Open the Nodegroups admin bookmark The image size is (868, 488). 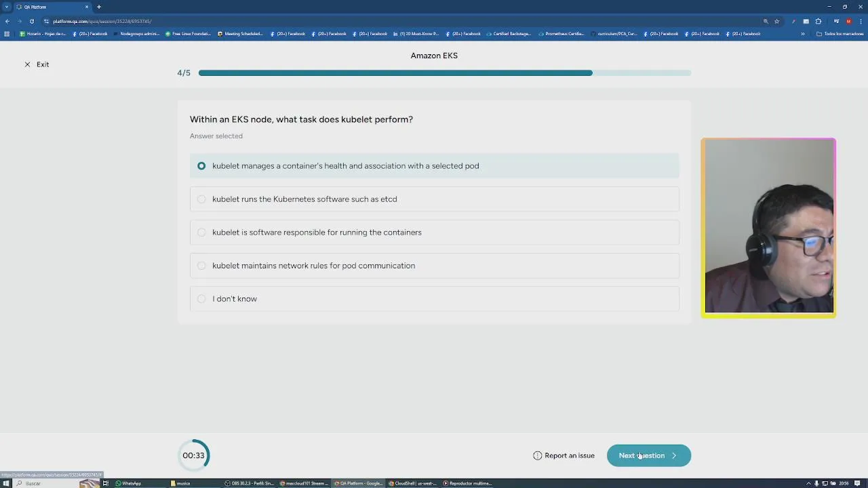click(x=136, y=34)
